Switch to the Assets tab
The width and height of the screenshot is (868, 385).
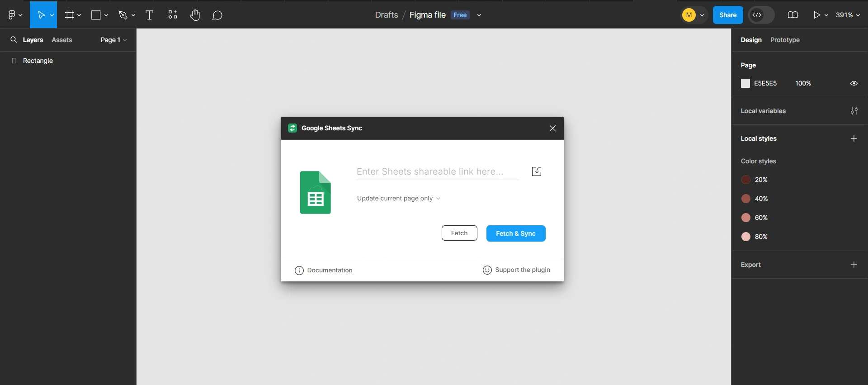(62, 40)
